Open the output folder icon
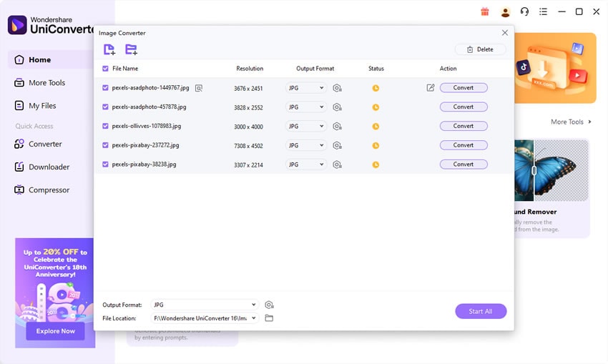The image size is (608, 364). coord(269,318)
